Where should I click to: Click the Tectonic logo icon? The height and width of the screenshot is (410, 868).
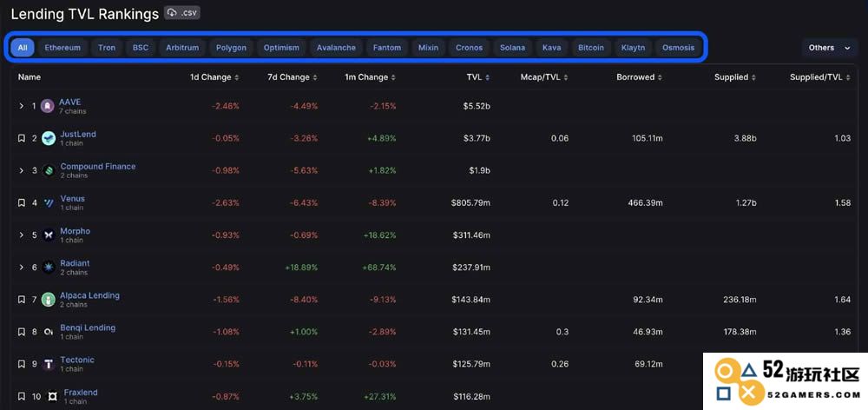click(49, 364)
